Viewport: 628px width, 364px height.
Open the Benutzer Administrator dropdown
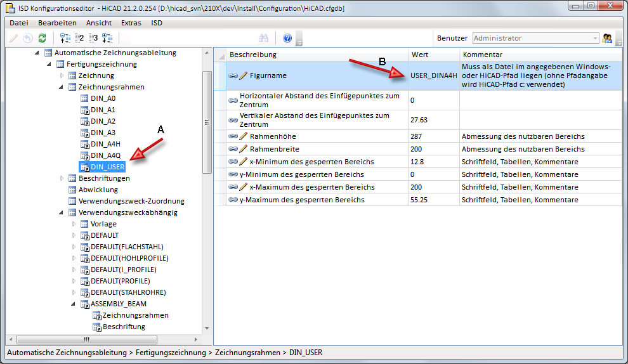pos(594,38)
